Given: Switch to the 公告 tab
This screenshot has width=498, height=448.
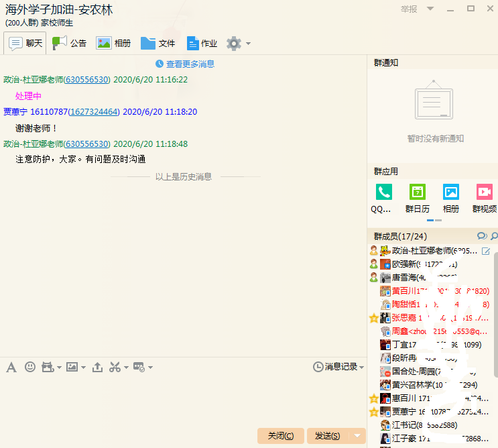Looking at the screenshot, I should pos(70,44).
